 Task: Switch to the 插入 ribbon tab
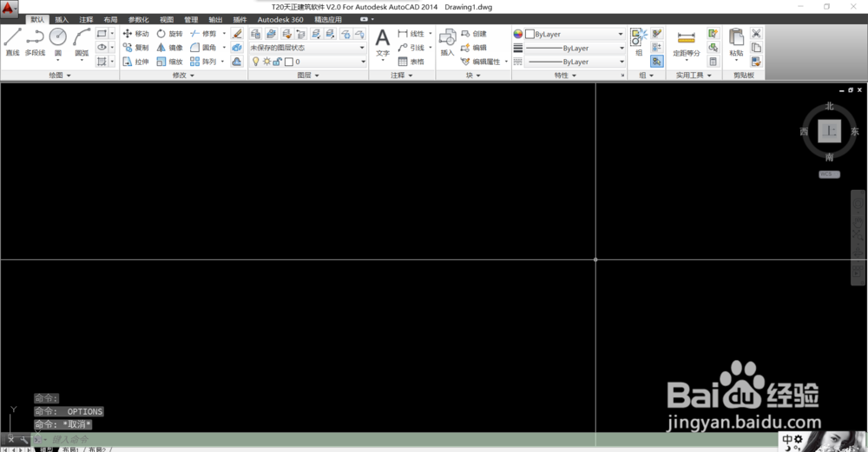coord(62,19)
